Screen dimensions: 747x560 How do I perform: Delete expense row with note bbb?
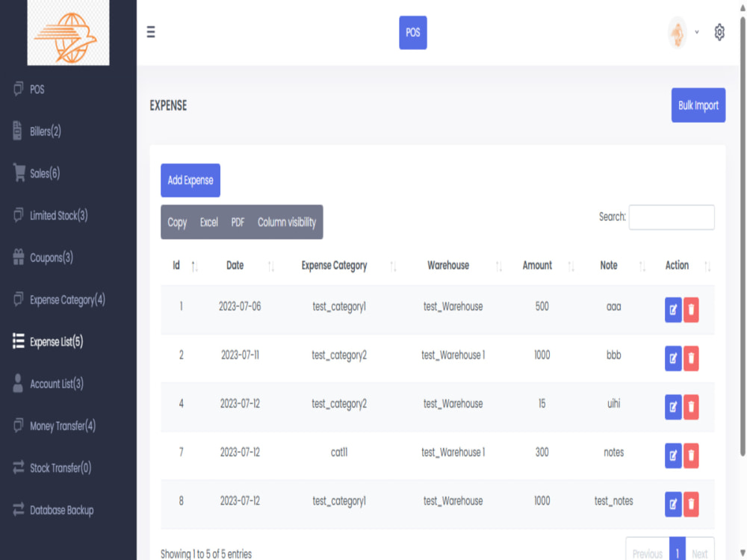pyautogui.click(x=691, y=358)
